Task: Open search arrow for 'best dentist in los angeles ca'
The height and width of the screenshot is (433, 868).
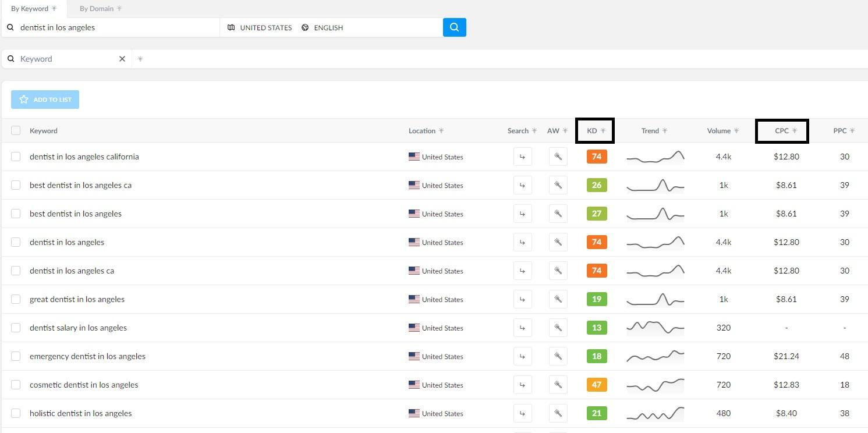Action: coord(522,185)
